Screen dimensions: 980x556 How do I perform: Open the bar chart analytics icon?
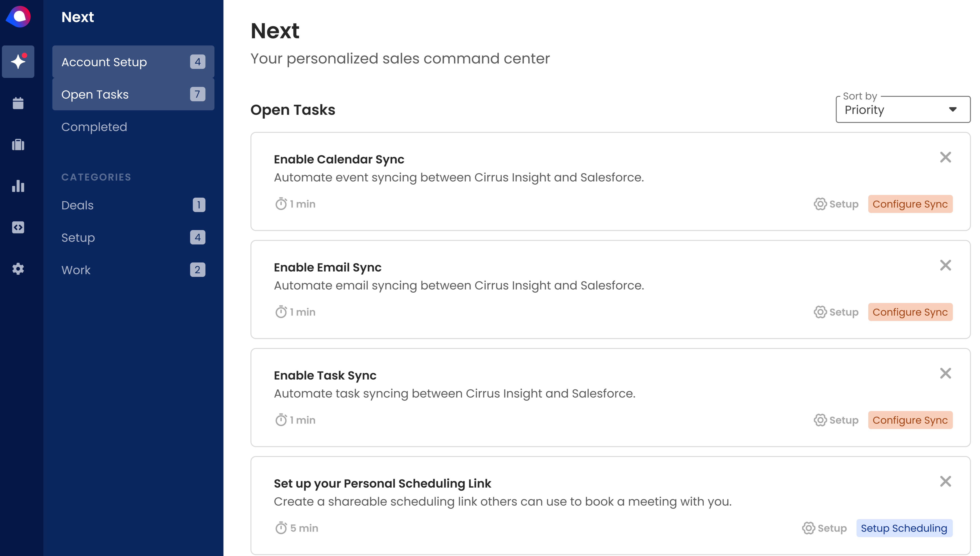point(18,186)
